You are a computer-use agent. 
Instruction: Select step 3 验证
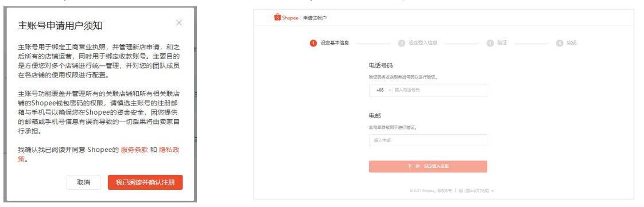497,42
